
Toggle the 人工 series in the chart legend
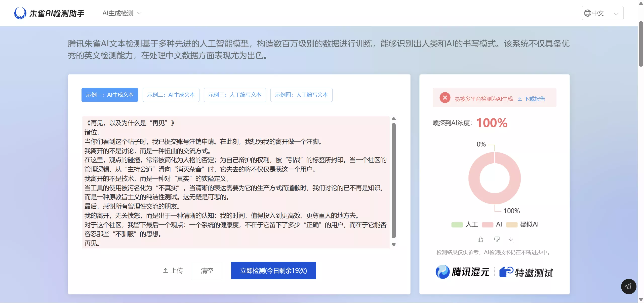click(x=466, y=224)
